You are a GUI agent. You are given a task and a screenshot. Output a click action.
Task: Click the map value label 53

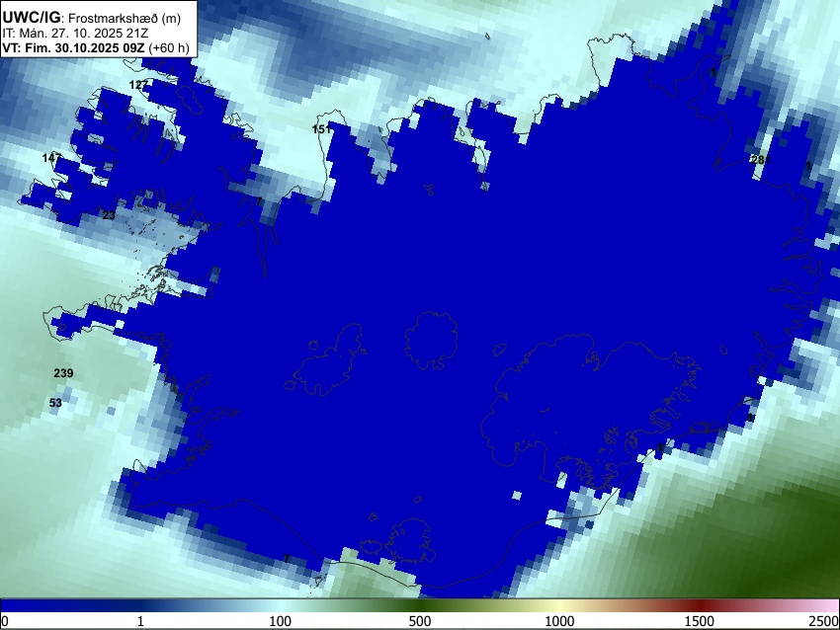tap(55, 403)
